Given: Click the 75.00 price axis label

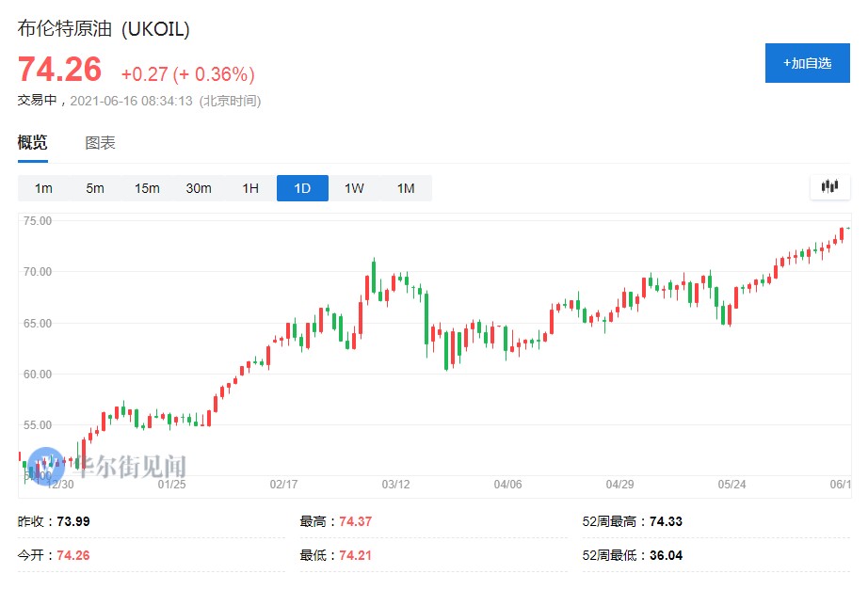Looking at the screenshot, I should [x=38, y=221].
